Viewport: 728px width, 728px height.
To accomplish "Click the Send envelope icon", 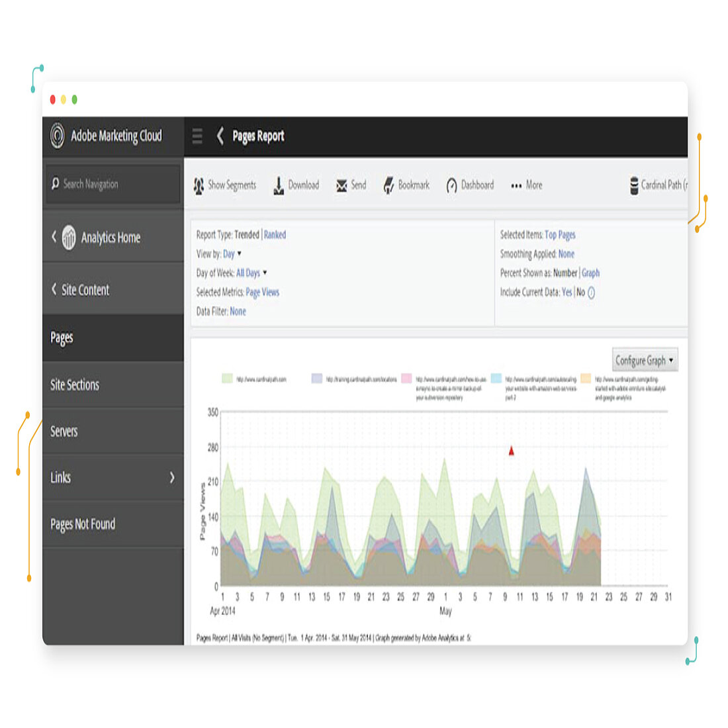I will coord(341,186).
